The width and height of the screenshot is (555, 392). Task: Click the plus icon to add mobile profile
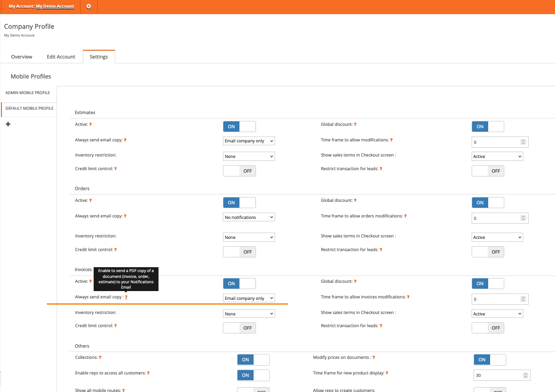pyautogui.click(x=8, y=124)
